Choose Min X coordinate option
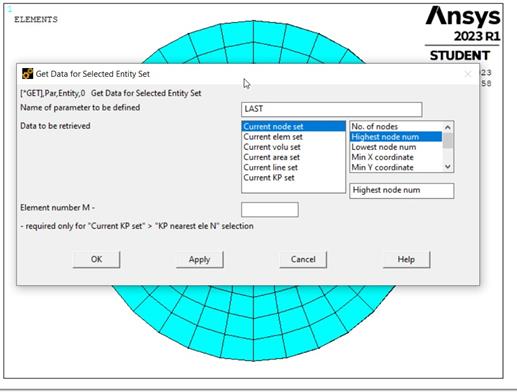Image resolution: width=517 pixels, height=392 pixels. pos(396,157)
